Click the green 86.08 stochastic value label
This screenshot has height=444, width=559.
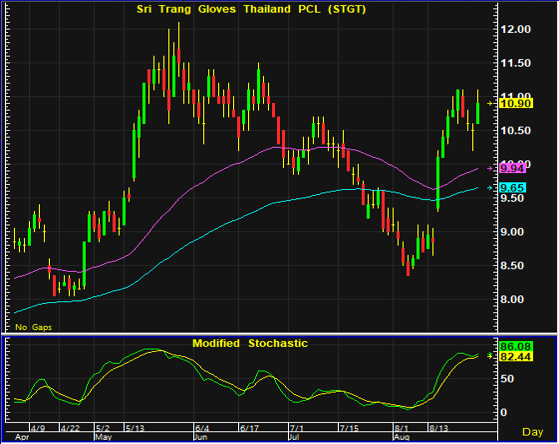pos(516,346)
